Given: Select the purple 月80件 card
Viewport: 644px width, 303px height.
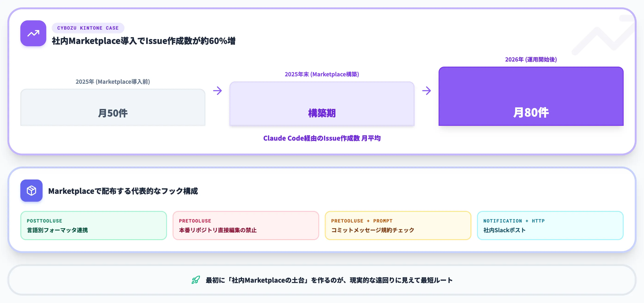Looking at the screenshot, I should coord(531,96).
